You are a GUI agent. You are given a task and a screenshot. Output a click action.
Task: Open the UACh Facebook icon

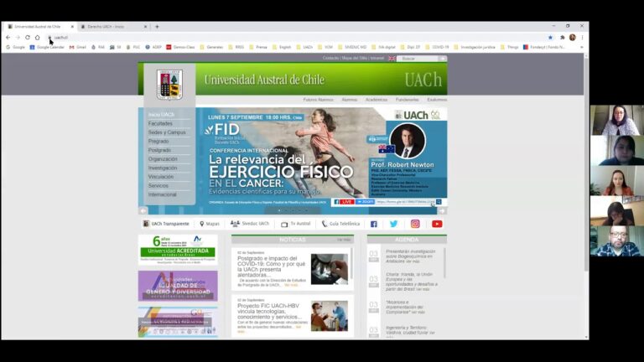374,224
